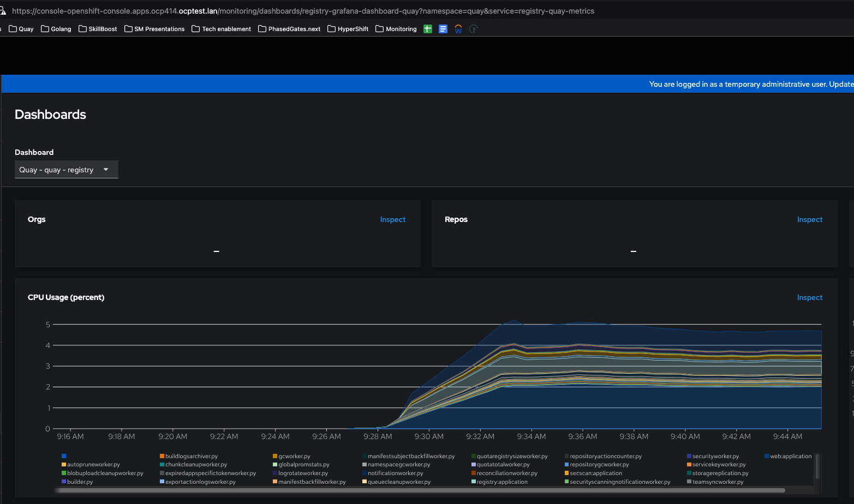Toggle gcworker.py series visibility in legend

tap(294, 456)
